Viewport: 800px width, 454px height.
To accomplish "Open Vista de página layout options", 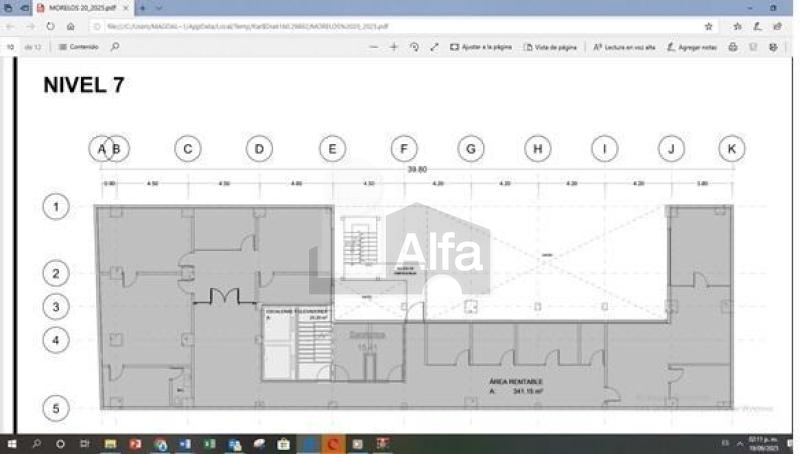I will [x=551, y=47].
